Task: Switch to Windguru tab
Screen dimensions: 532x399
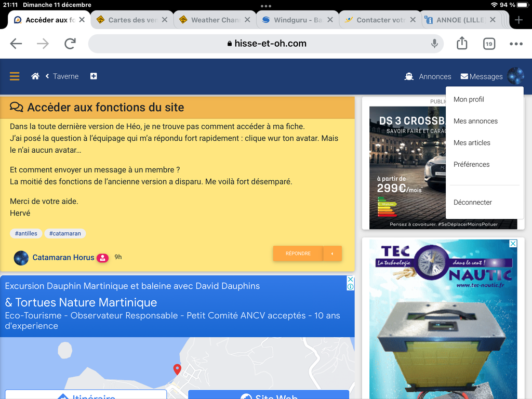Action: tap(298, 20)
